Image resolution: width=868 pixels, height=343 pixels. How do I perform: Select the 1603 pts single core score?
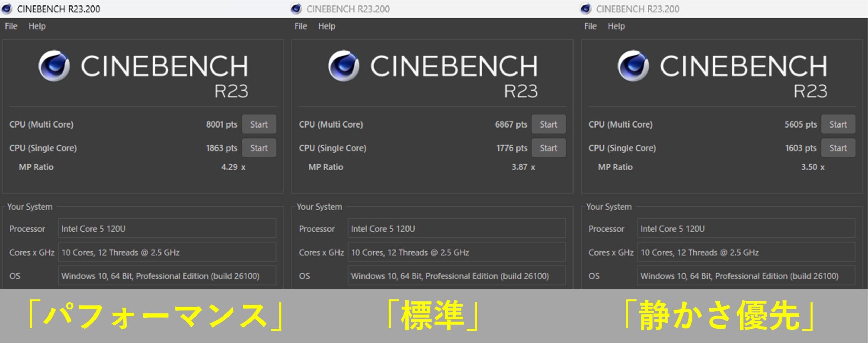(801, 148)
